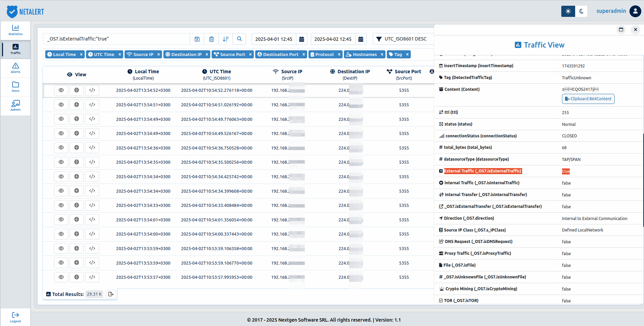Switch to dark theme mode
Image resolution: width=644 pixels, height=326 pixels.
pos(581,11)
